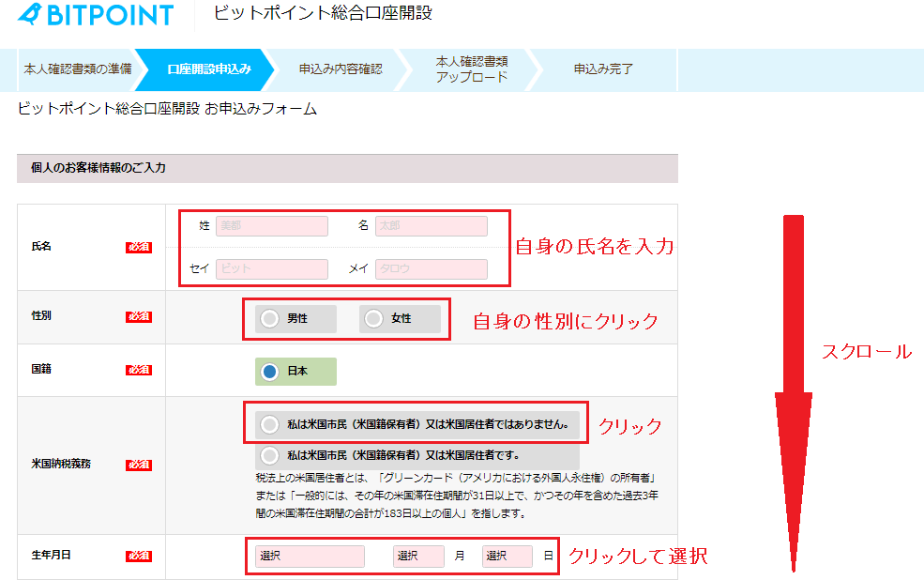Click the red 必須 badge beside 氏名
The width and height of the screenshot is (924, 580).
pyautogui.click(x=139, y=247)
